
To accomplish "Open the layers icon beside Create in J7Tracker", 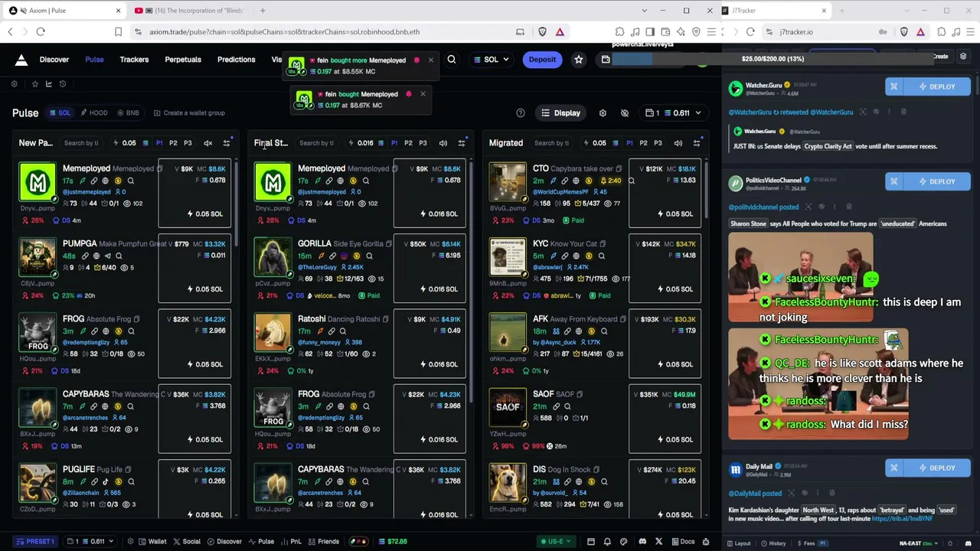I will [963, 57].
